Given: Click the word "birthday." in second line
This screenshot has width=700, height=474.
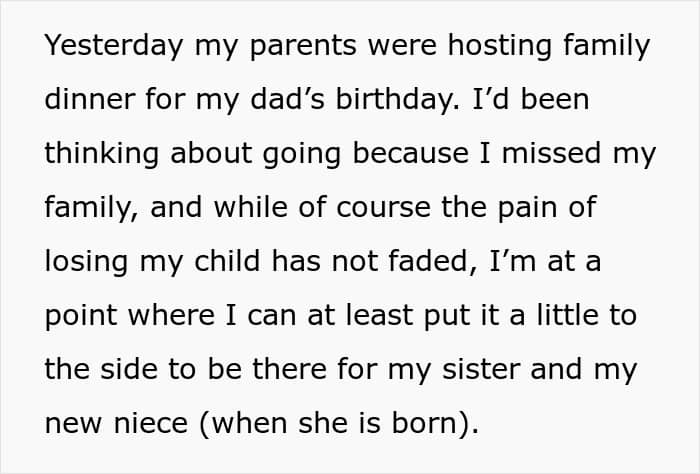Looking at the screenshot, I should [397, 100].
